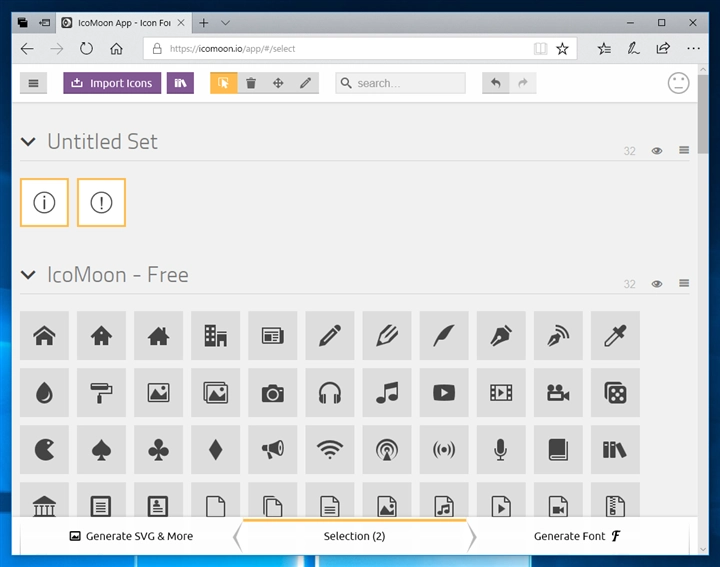Deselect the info circle icon
Viewport: 720px width, 567px height.
45,202
